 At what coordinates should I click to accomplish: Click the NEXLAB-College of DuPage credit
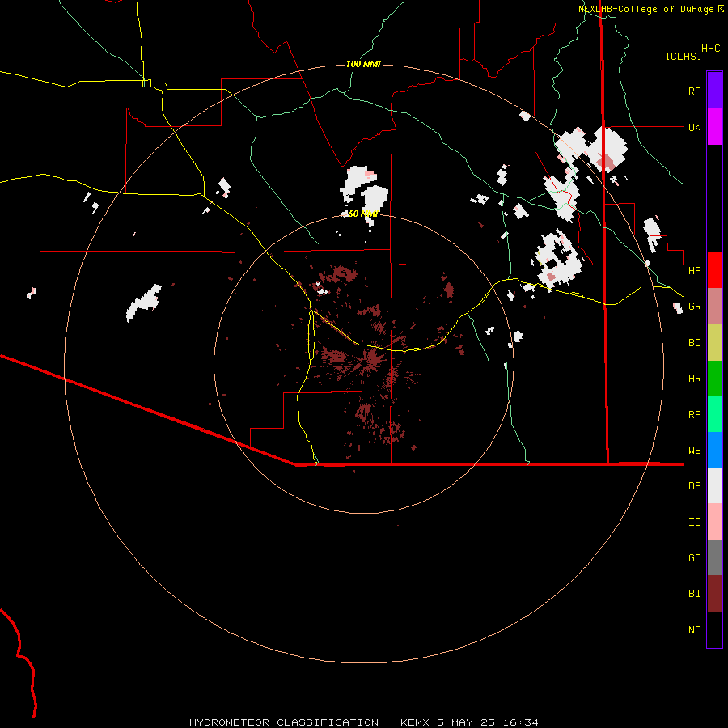(x=651, y=9)
